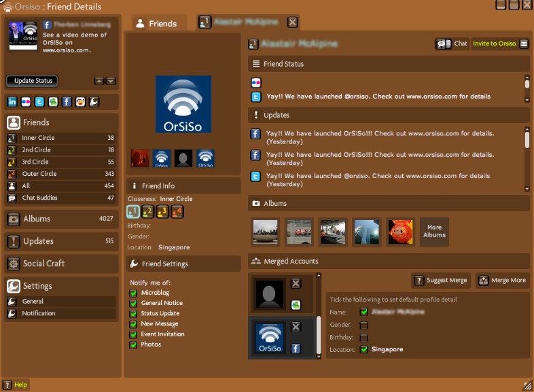Open the red pig album thumbnail

pos(400,232)
